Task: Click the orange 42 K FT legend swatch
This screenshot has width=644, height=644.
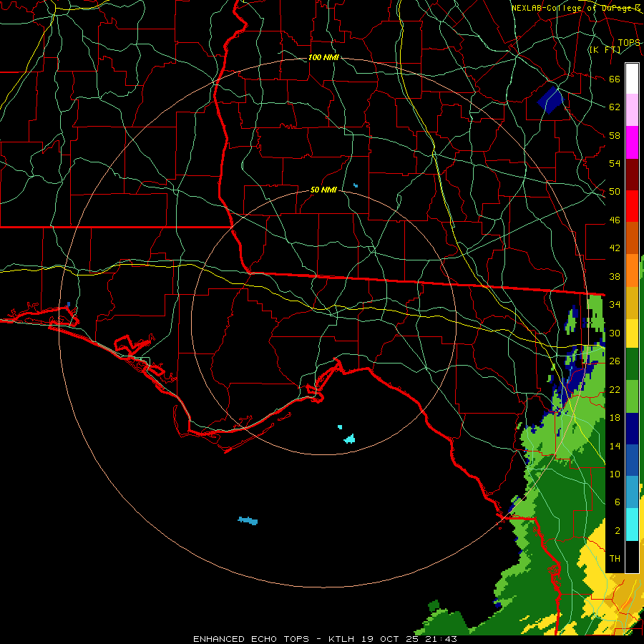Action: coord(632,270)
